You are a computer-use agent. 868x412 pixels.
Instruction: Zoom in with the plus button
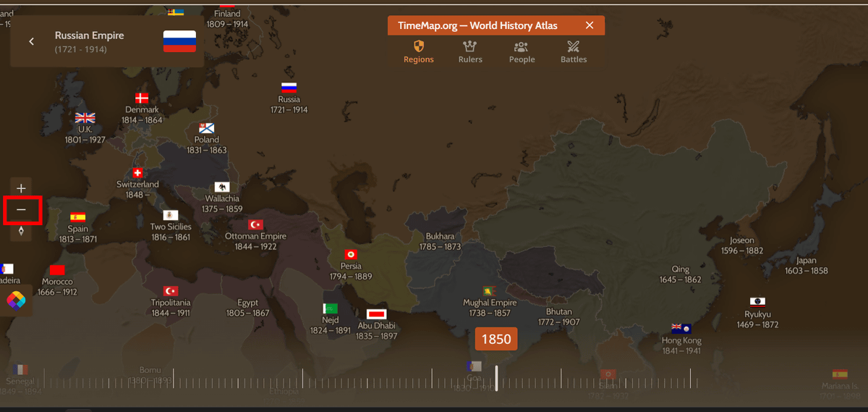pos(21,188)
